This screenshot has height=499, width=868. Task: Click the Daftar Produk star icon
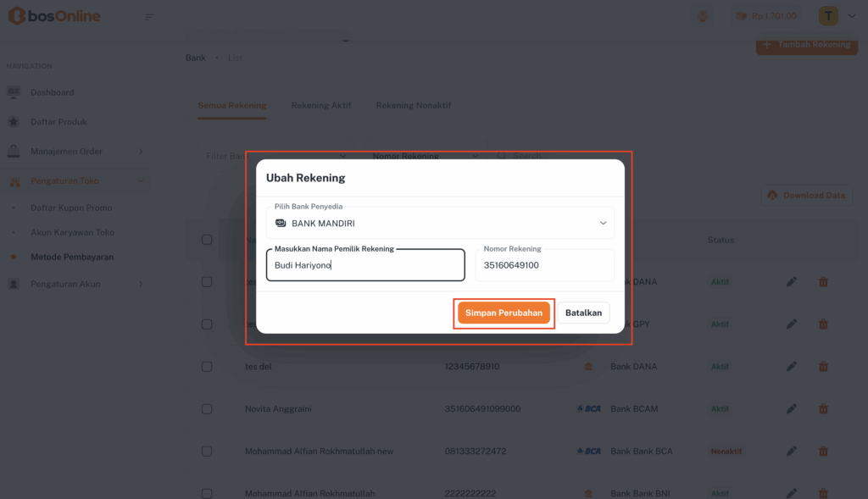point(14,122)
